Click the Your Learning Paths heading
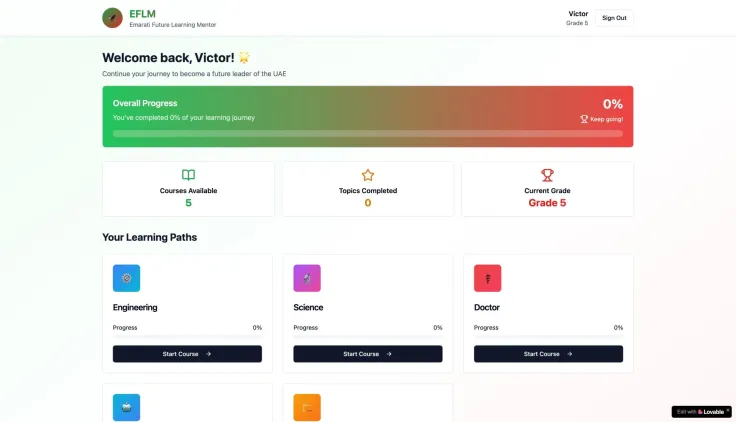The image size is (736, 422). pos(150,238)
